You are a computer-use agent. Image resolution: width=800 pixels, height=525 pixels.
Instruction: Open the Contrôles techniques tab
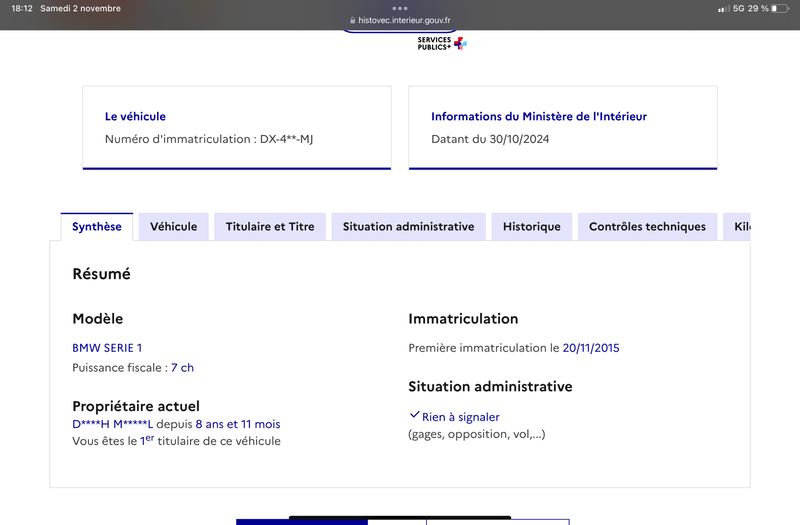647,227
